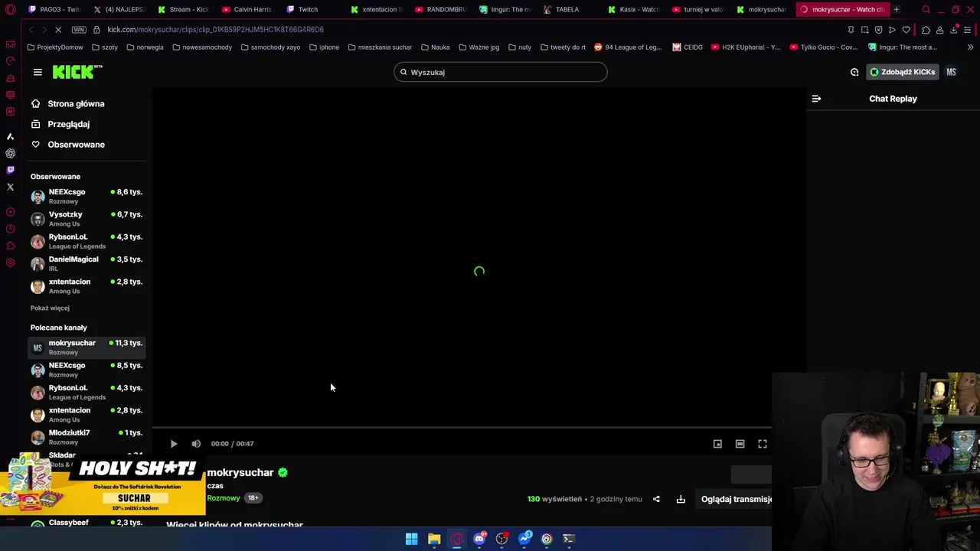Screen dimensions: 980x551
Task: Switch to the TABELA tab
Action: [x=568, y=9]
